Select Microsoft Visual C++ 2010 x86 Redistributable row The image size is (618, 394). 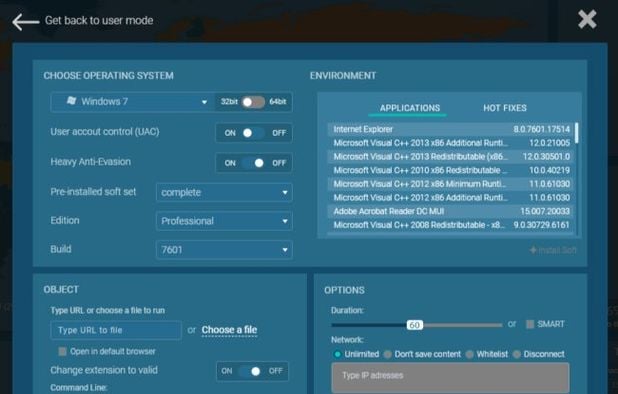click(450, 170)
